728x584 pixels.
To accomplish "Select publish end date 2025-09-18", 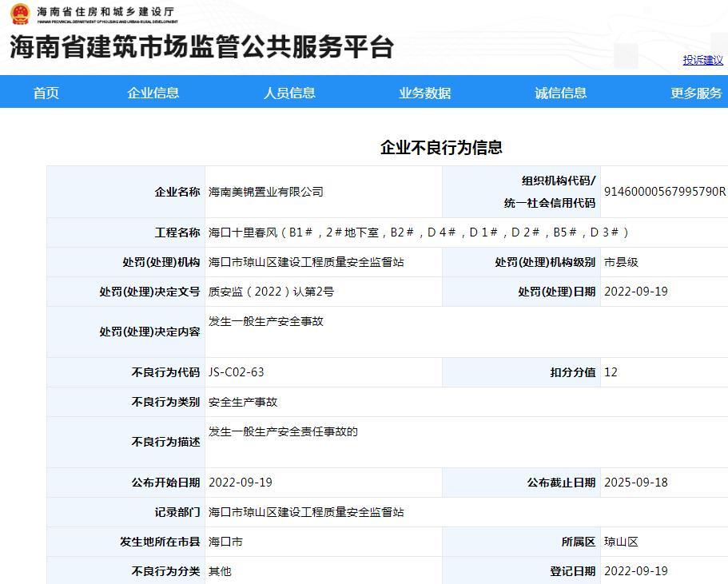I will pos(635,483).
